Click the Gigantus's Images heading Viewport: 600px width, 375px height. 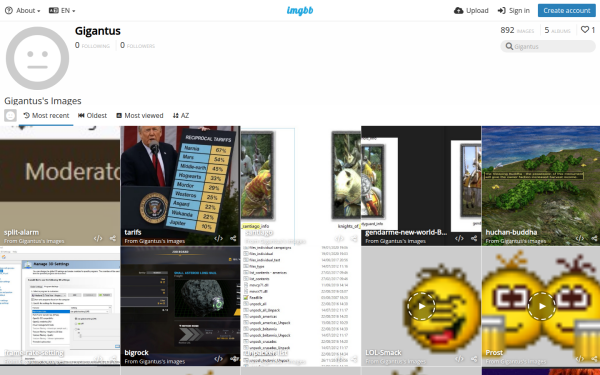click(43, 101)
